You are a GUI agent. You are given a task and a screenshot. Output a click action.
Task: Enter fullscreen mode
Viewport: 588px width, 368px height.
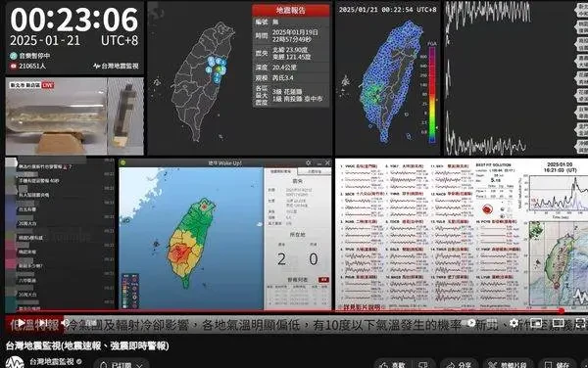pyautogui.click(x=580, y=323)
